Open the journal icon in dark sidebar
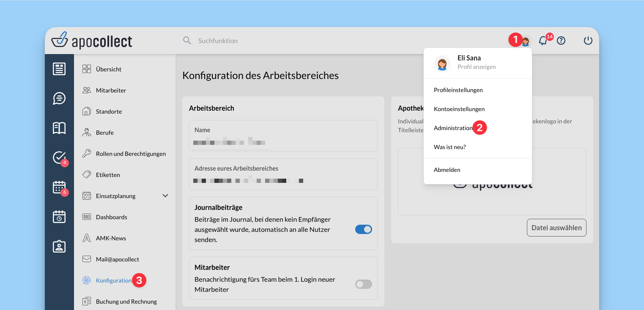Image resolution: width=644 pixels, height=310 pixels. click(x=59, y=69)
